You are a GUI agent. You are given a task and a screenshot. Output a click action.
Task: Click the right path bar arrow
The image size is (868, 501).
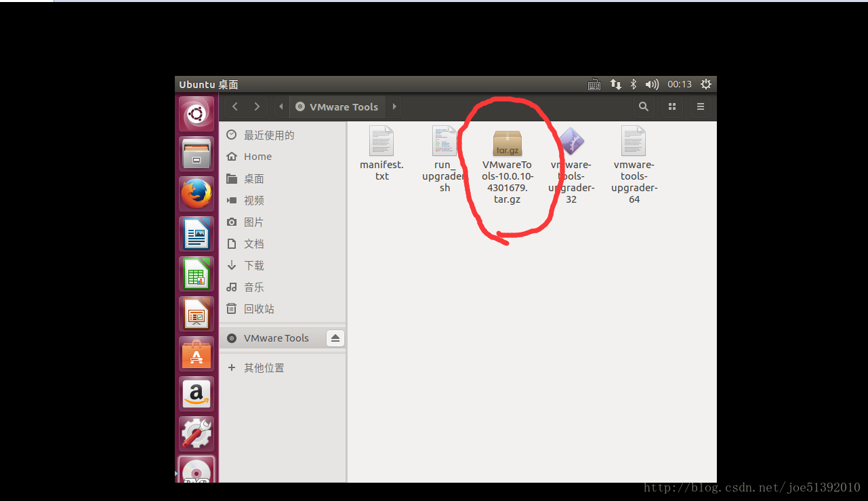pos(394,106)
